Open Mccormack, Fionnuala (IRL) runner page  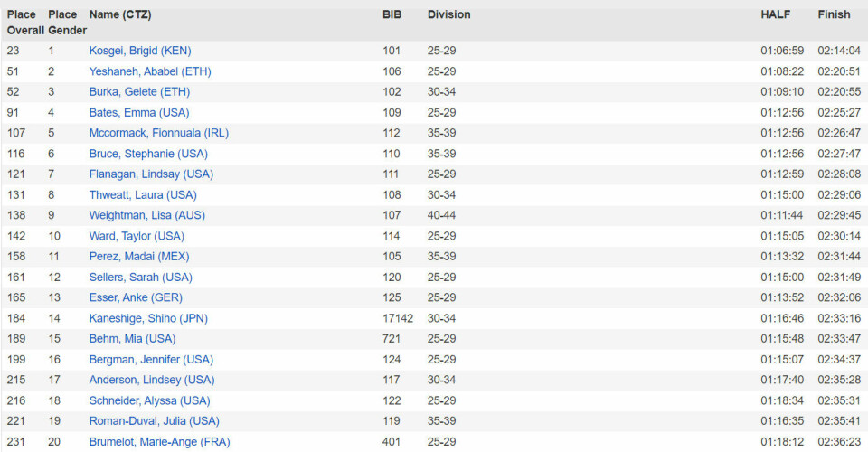point(158,133)
